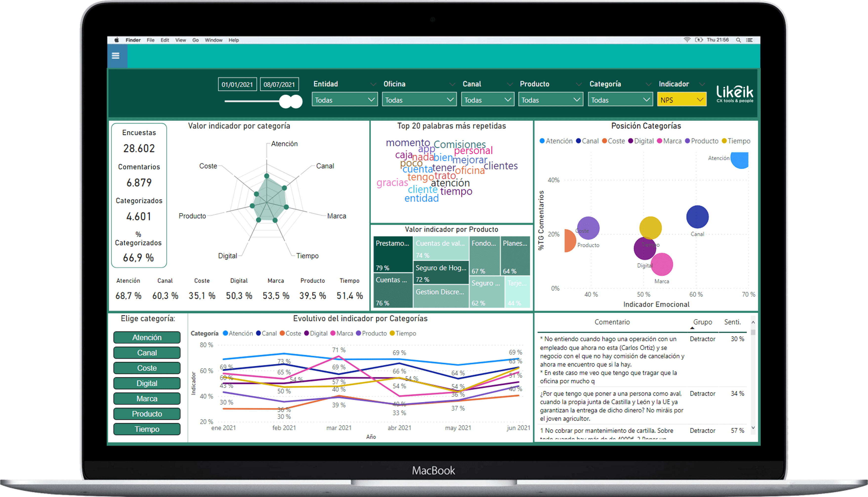Open the Wi-Fi status icon
This screenshot has height=497, width=868.
pos(687,40)
